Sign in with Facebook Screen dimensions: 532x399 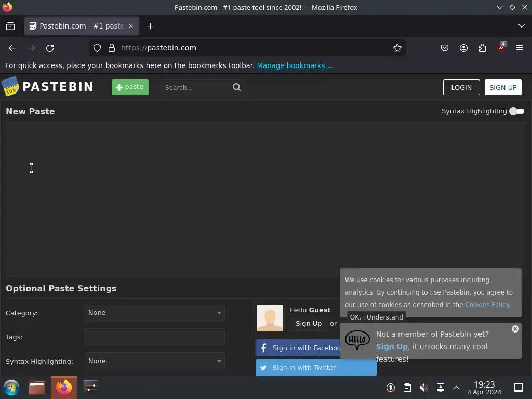(298, 348)
